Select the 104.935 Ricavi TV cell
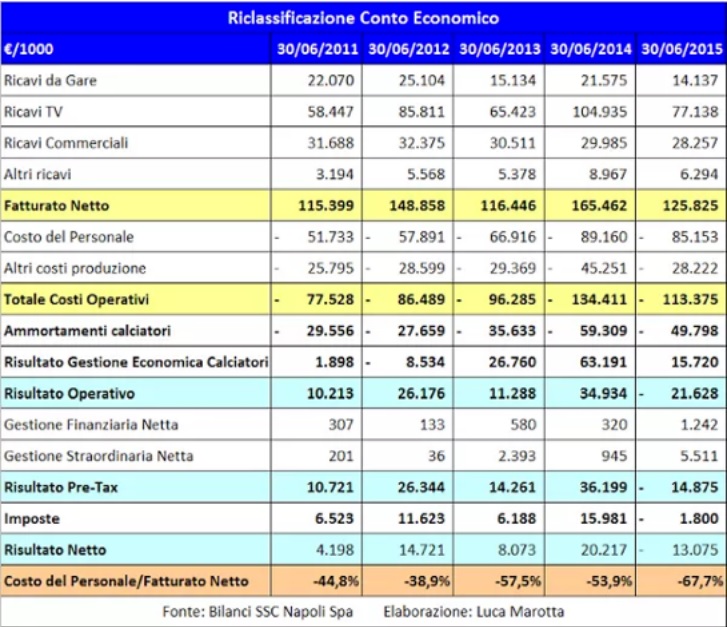 594,111
